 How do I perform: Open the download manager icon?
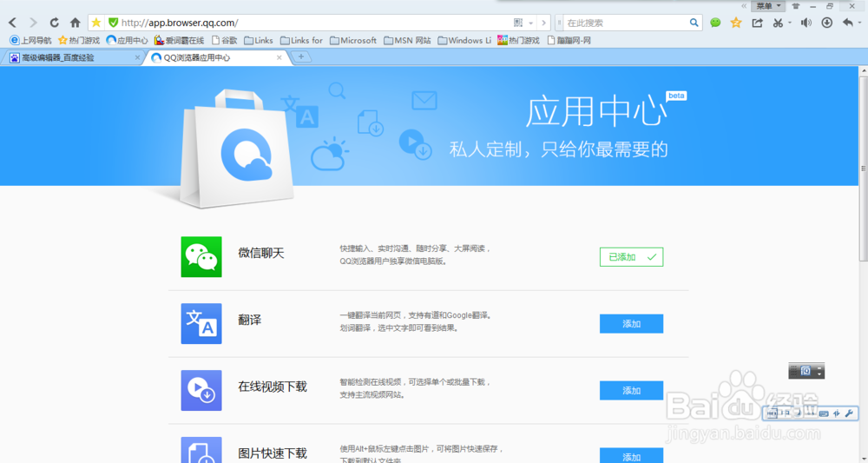coord(827,23)
